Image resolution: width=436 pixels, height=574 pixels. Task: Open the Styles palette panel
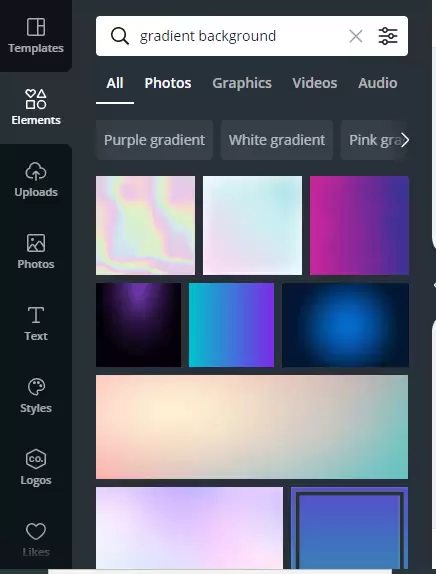[x=36, y=396]
